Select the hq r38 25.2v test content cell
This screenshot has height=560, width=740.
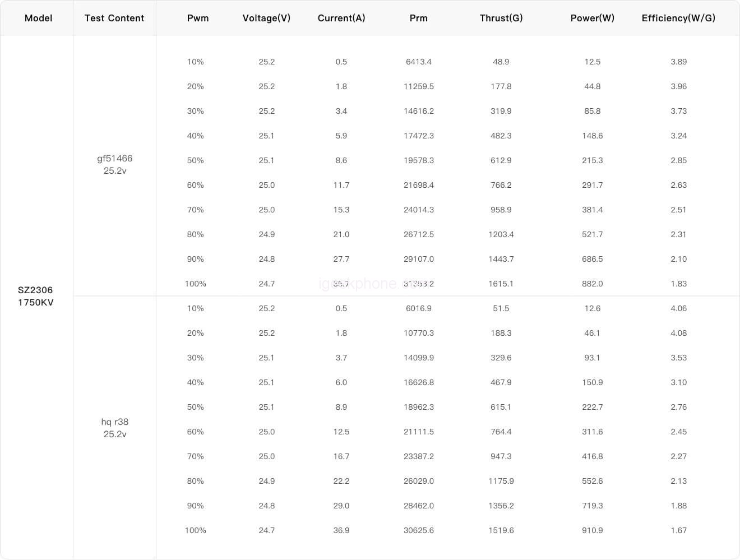point(115,428)
